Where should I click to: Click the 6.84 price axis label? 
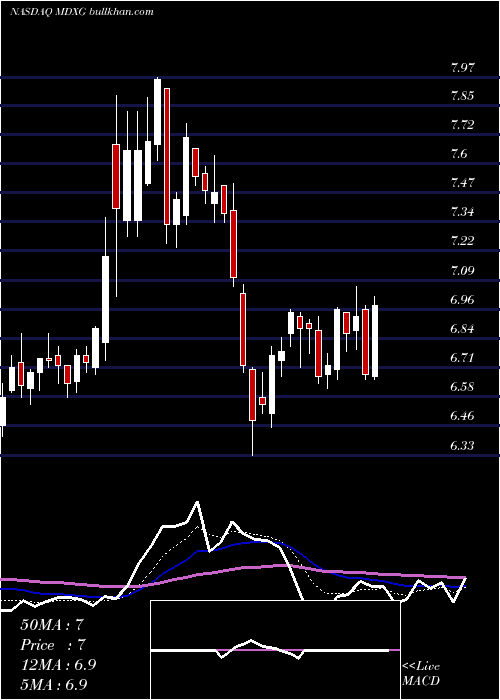tap(463, 329)
